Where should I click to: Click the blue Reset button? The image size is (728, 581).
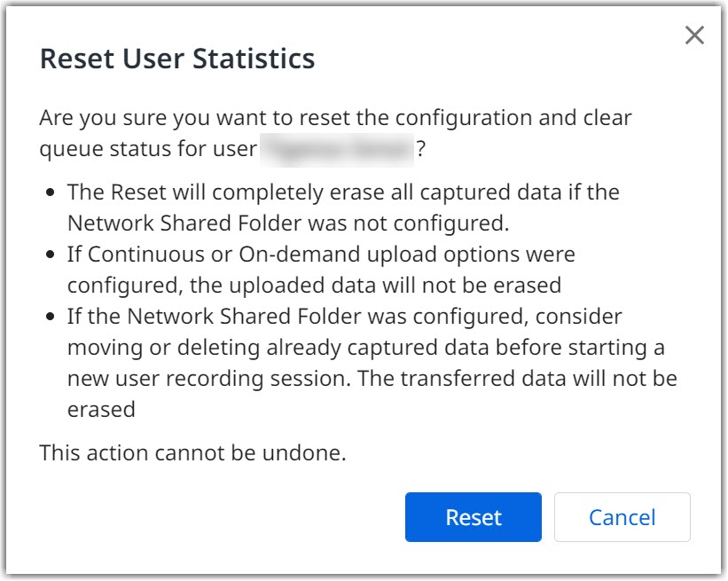tap(473, 517)
